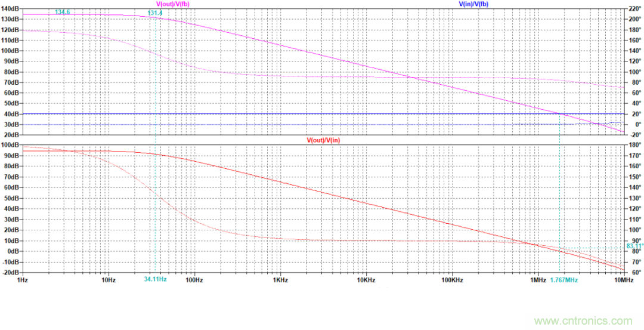
Task: Click the red V(out)/V(in) trace label
Action: 324,140
